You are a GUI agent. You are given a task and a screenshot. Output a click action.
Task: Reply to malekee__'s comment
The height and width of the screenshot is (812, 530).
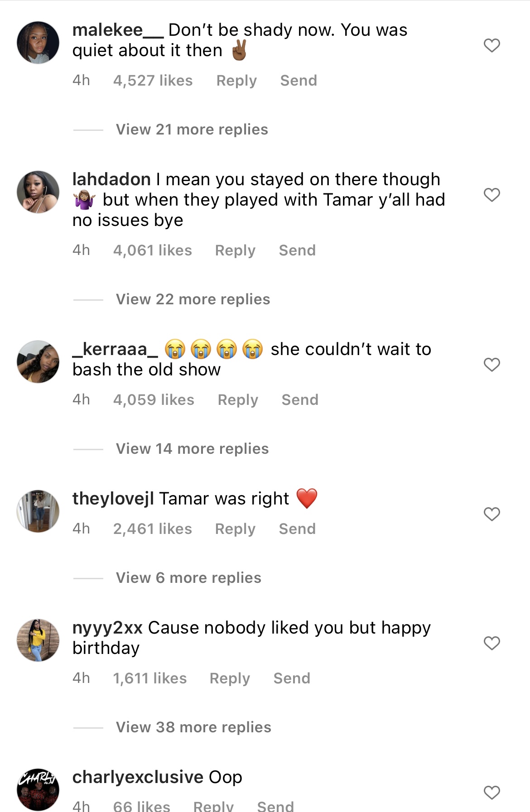236,80
